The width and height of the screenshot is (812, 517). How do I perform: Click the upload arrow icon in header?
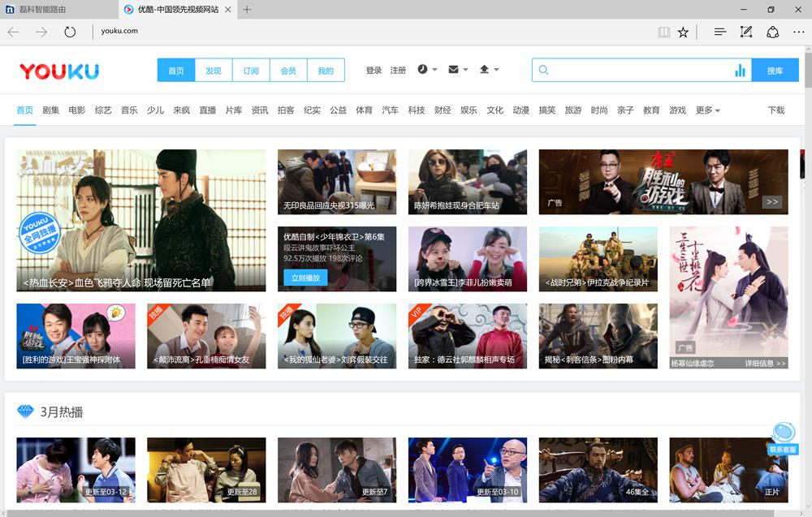click(x=483, y=70)
